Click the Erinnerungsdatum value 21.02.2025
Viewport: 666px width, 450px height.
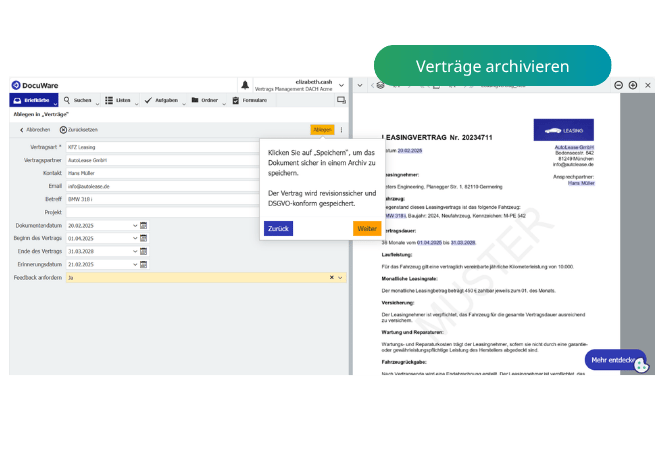81,265
